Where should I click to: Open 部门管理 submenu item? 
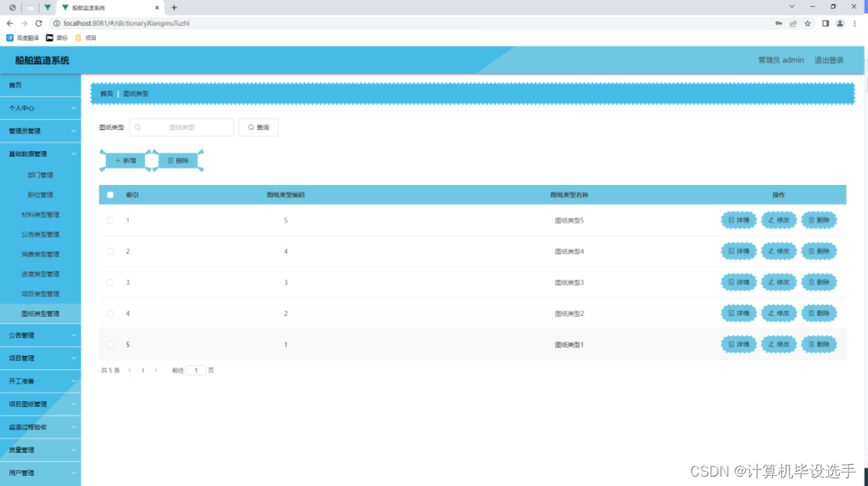41,175
